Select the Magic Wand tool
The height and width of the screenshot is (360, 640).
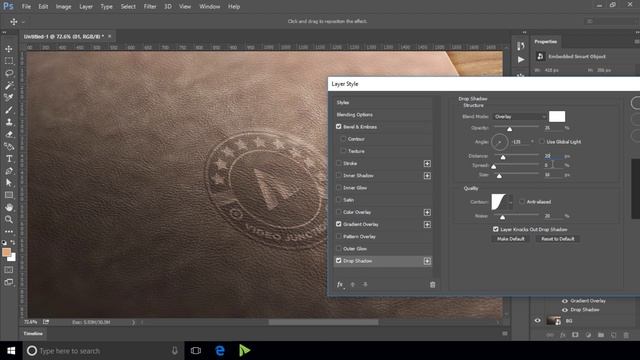[x=9, y=85]
